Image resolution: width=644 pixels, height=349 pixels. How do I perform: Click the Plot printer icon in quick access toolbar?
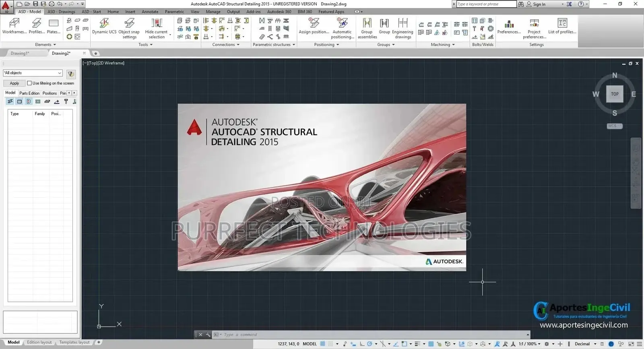tap(52, 4)
